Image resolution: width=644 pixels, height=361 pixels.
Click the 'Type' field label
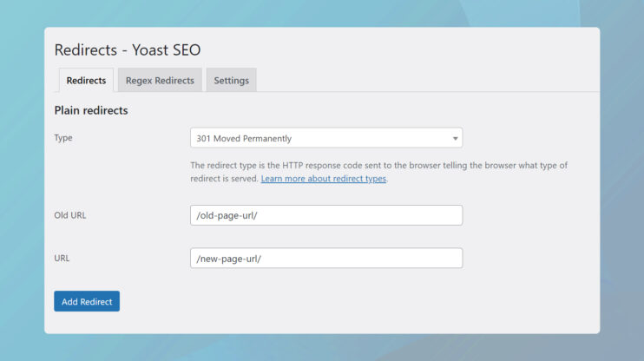click(x=63, y=137)
